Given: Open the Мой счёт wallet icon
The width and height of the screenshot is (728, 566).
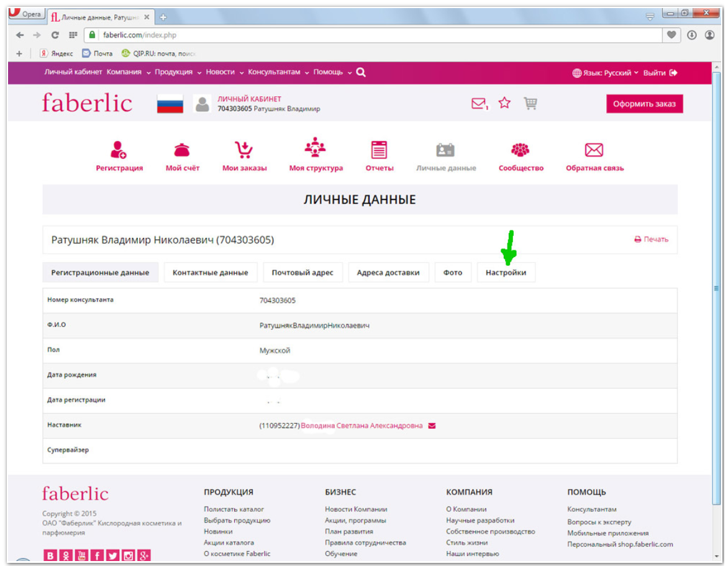Looking at the screenshot, I should 182,150.
